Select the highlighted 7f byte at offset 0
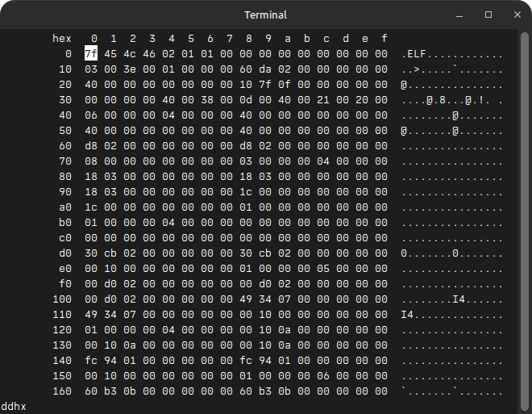Image resolution: width=532 pixels, height=414 pixels. pos(91,54)
